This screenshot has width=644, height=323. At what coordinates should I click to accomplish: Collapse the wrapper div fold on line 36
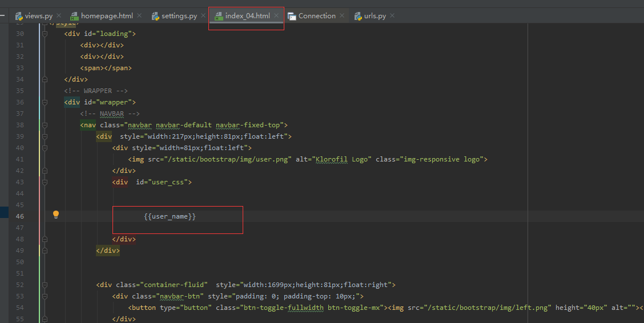(45, 102)
